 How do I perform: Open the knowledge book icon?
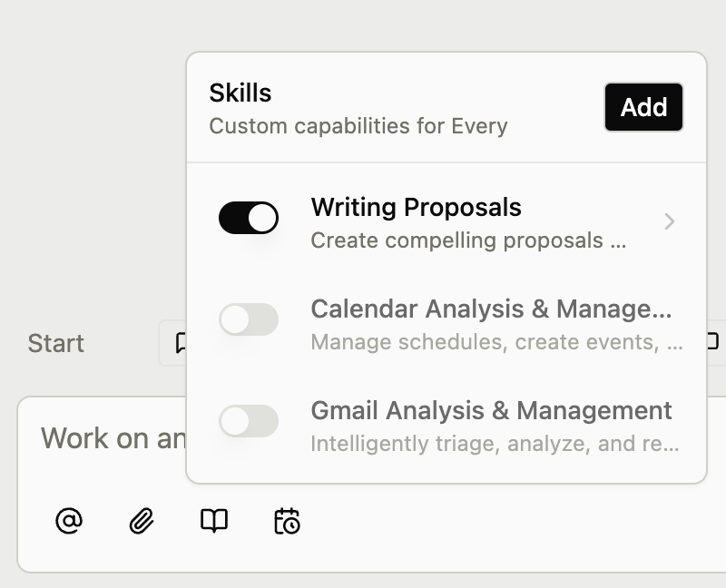(213, 522)
